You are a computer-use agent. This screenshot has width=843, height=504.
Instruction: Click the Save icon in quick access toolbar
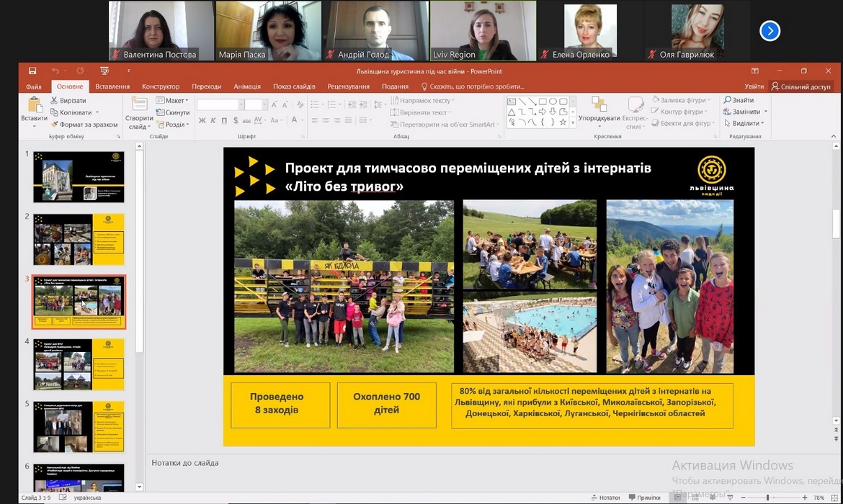point(32,71)
